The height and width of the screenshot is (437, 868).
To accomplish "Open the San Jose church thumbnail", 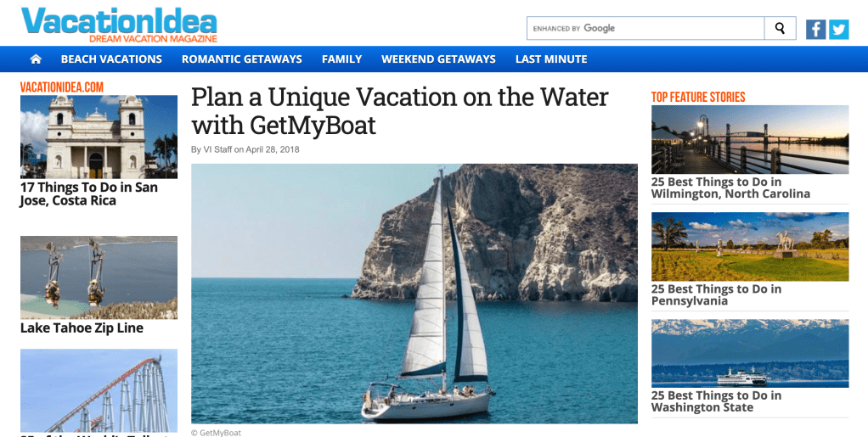I will [x=99, y=137].
